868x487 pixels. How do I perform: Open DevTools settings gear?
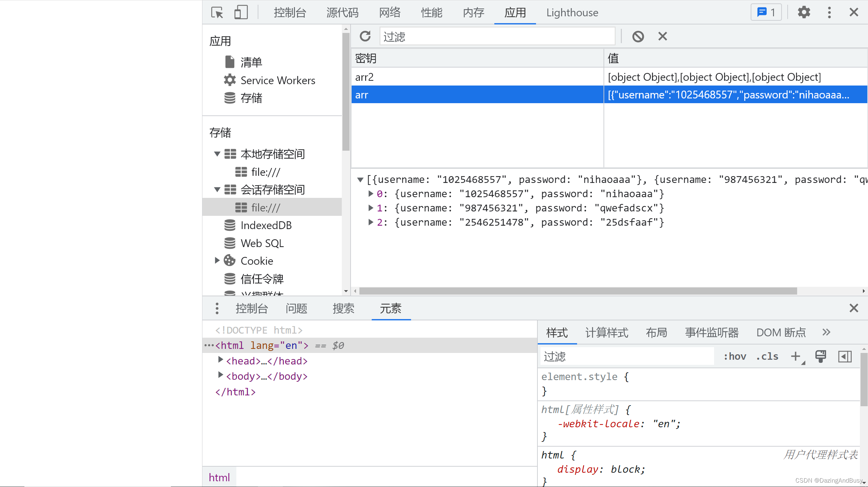804,13
